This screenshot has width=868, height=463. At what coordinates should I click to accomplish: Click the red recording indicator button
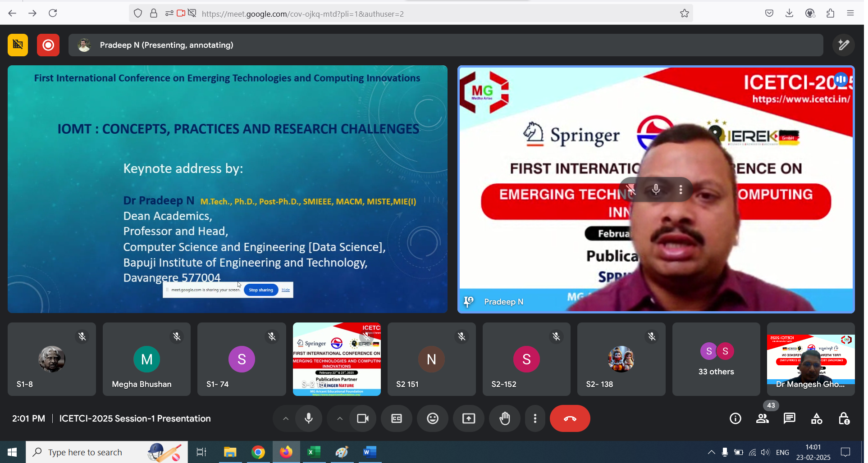48,45
